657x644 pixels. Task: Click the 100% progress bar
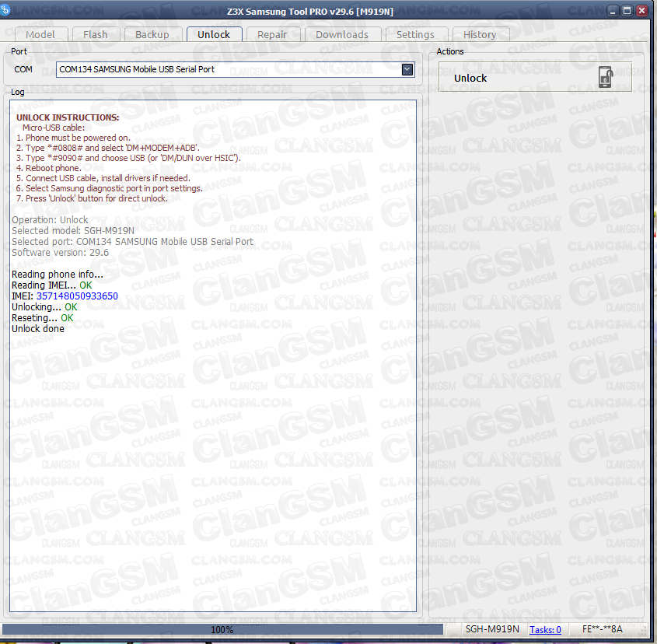[x=222, y=629]
